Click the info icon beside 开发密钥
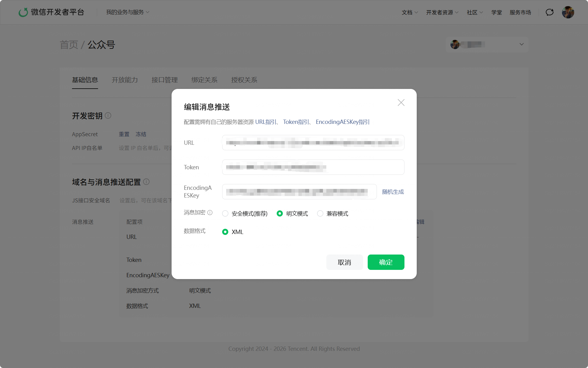 (108, 116)
